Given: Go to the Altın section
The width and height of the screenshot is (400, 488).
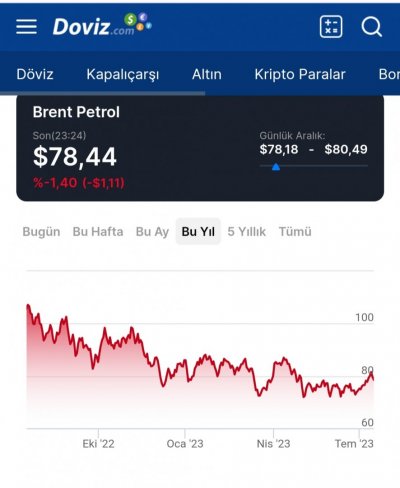Looking at the screenshot, I should tap(207, 74).
